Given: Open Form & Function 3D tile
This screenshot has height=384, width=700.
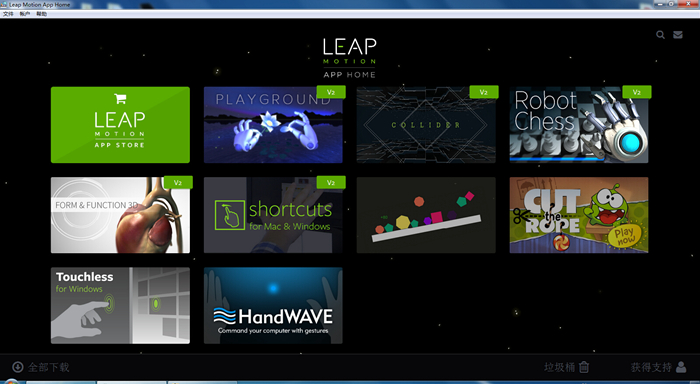Looking at the screenshot, I should coord(120,215).
